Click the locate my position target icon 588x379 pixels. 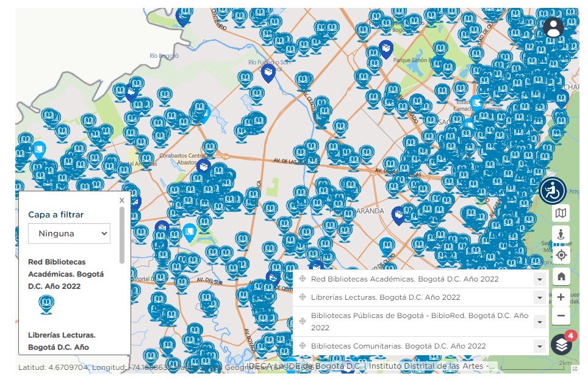561,255
